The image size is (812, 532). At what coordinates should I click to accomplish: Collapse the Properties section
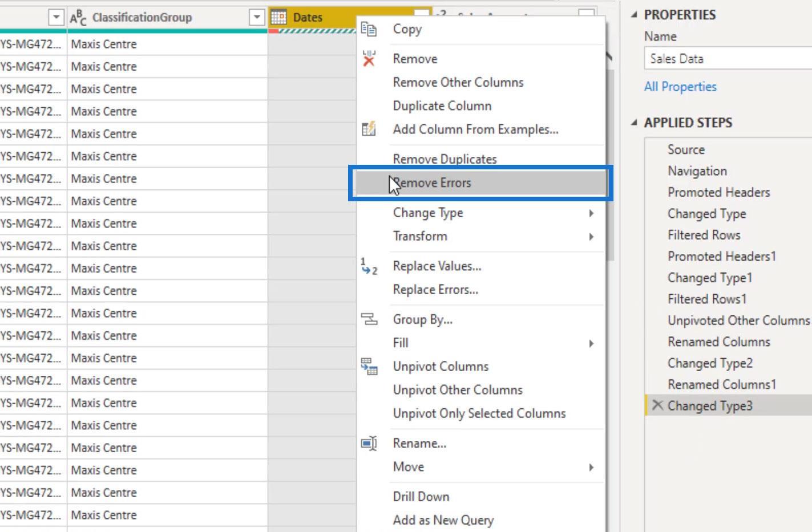pos(634,15)
